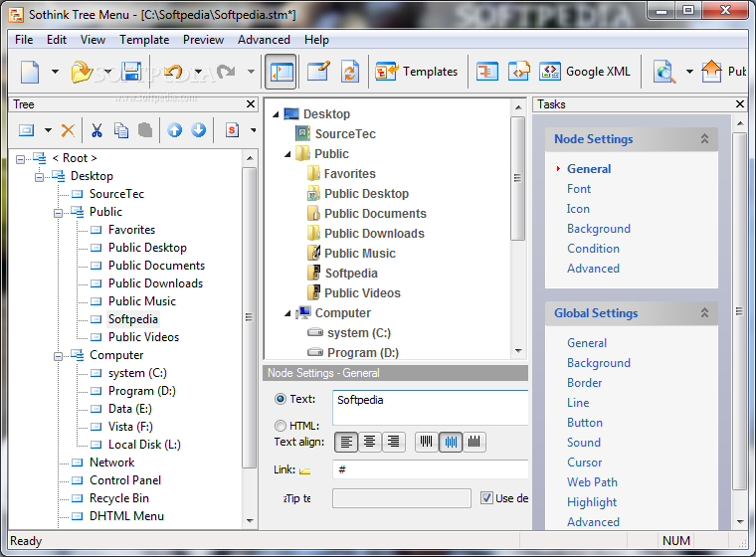Image resolution: width=756 pixels, height=557 pixels.
Task: Open the New file dropdown arrow
Action: [55, 72]
